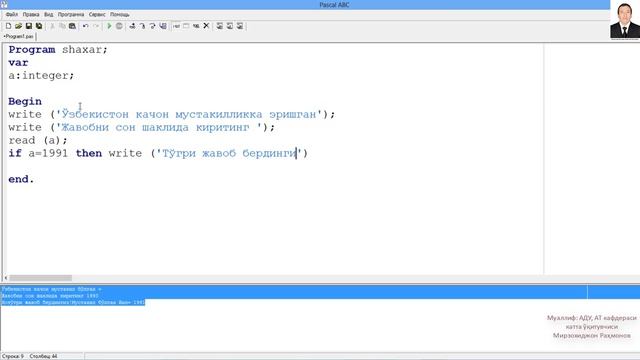Open the Правка menu

point(31,14)
